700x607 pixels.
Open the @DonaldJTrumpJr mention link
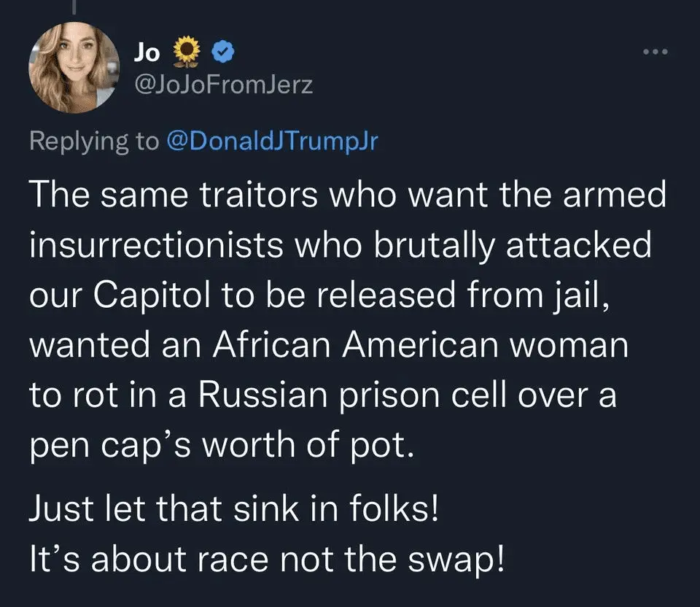pyautogui.click(x=273, y=140)
